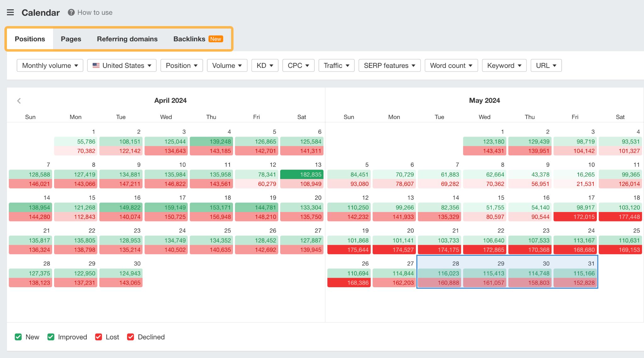This screenshot has height=358, width=644.
Task: Click the previous month arrow
Action: click(x=19, y=101)
